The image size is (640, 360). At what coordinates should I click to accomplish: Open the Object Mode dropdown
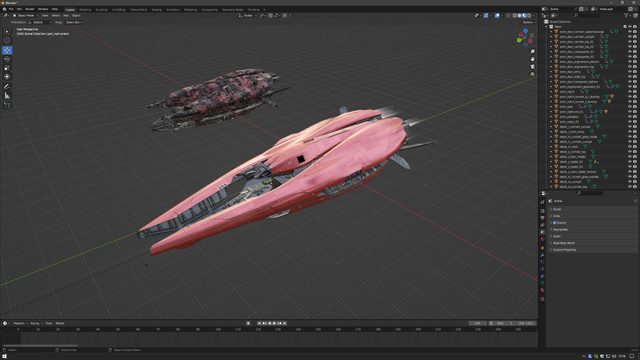coord(25,16)
